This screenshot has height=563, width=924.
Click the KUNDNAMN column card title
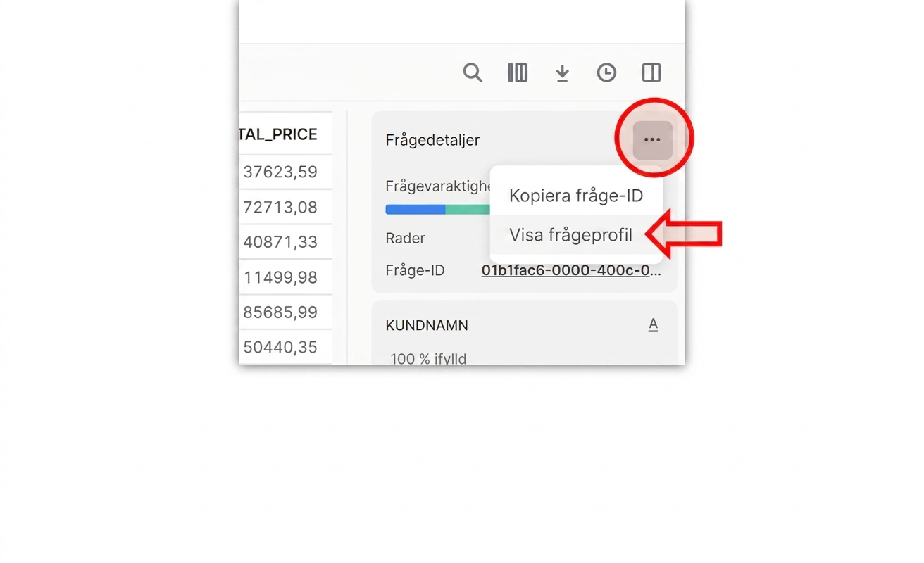coord(427,326)
